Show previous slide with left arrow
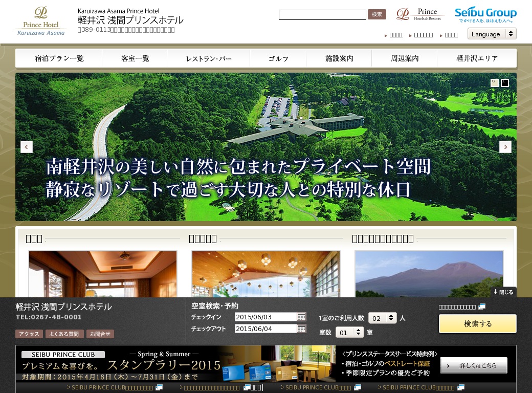The height and width of the screenshot is (393, 532). tap(27, 147)
